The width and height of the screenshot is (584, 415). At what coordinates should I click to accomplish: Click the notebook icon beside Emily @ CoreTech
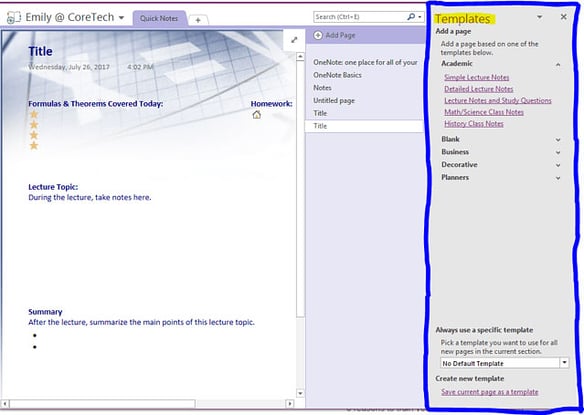point(14,17)
